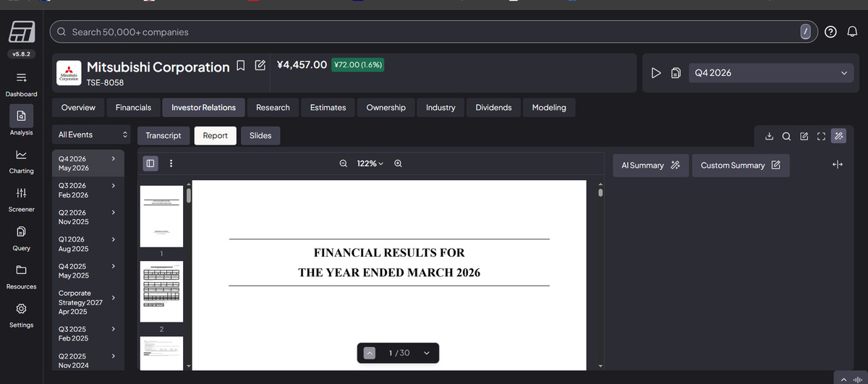
Task: Open the Custom Summary button
Action: pos(741,166)
